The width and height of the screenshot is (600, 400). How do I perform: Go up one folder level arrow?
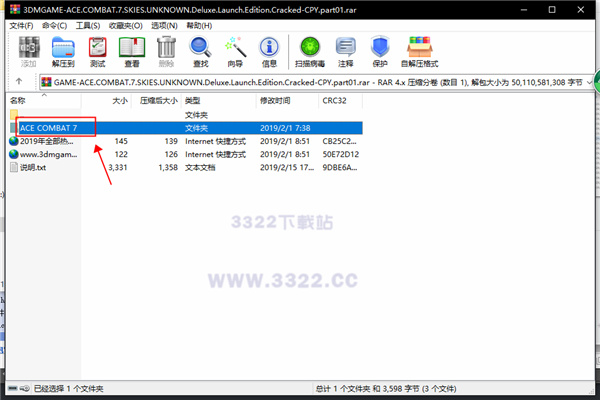point(19,82)
